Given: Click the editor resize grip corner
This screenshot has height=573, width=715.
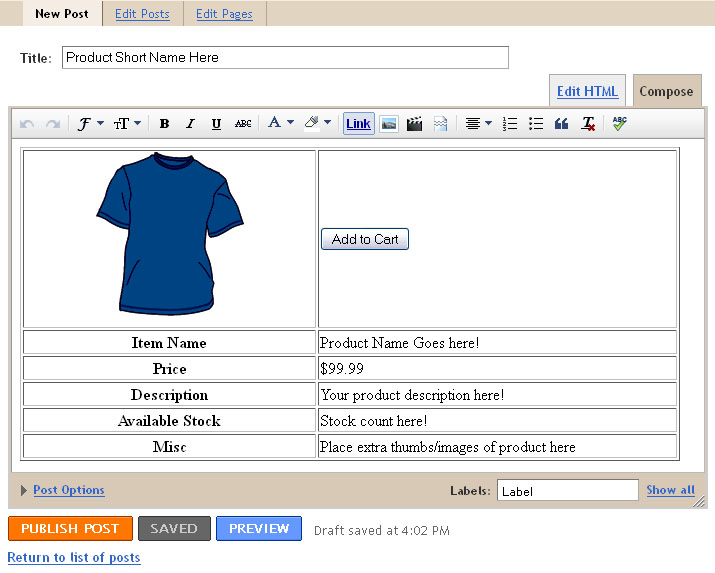Looking at the screenshot, I should coord(699,502).
